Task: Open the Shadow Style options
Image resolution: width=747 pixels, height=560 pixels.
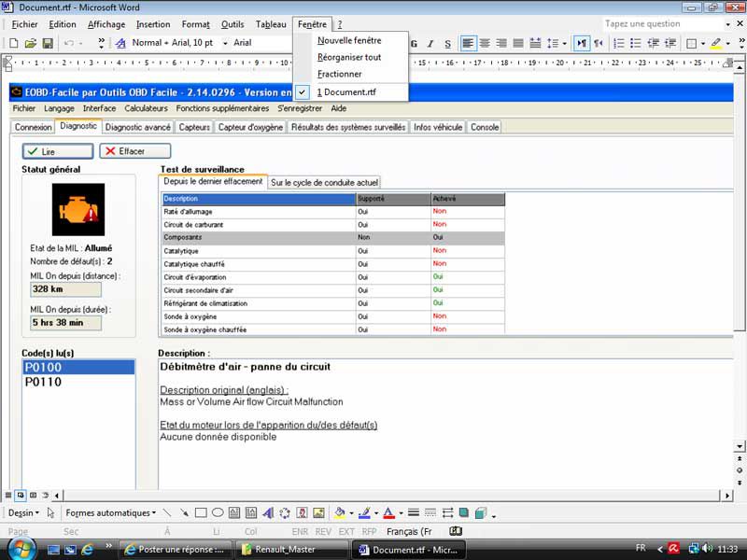Action: pyautogui.click(x=464, y=512)
